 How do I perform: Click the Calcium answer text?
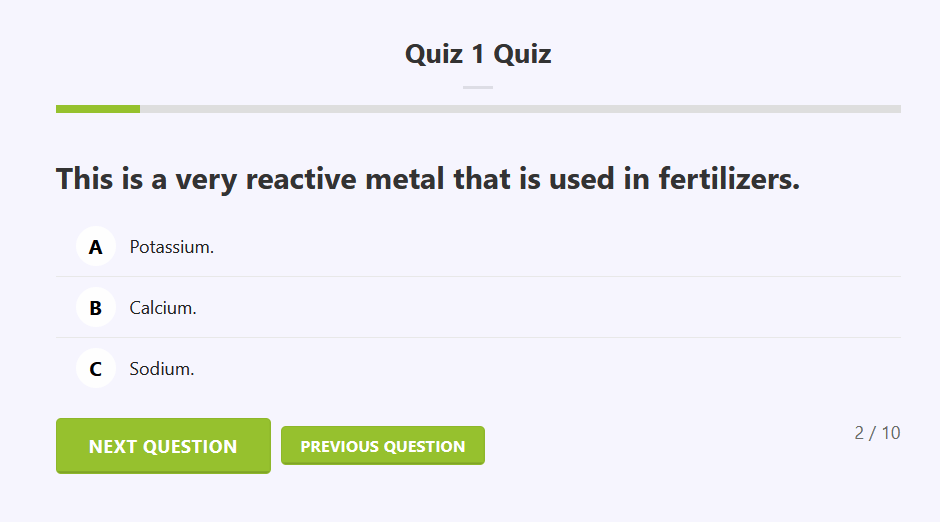(x=163, y=308)
